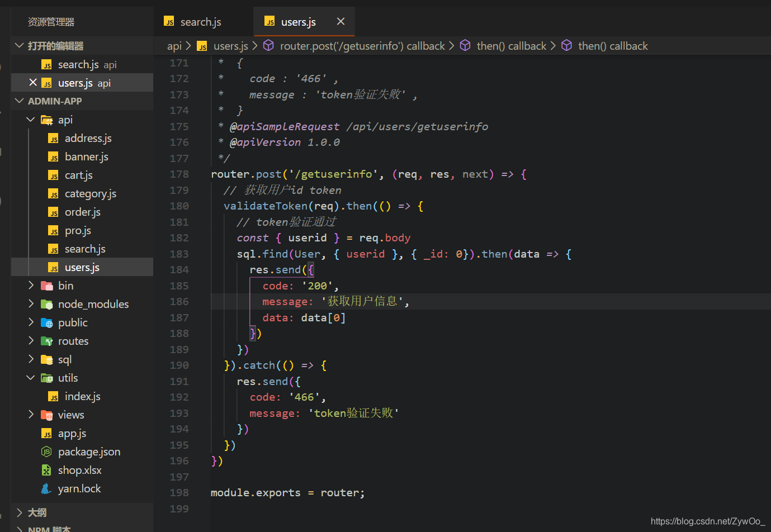Click the JS icon beside index.js in utils
This screenshot has height=532, width=771.
tap(53, 397)
